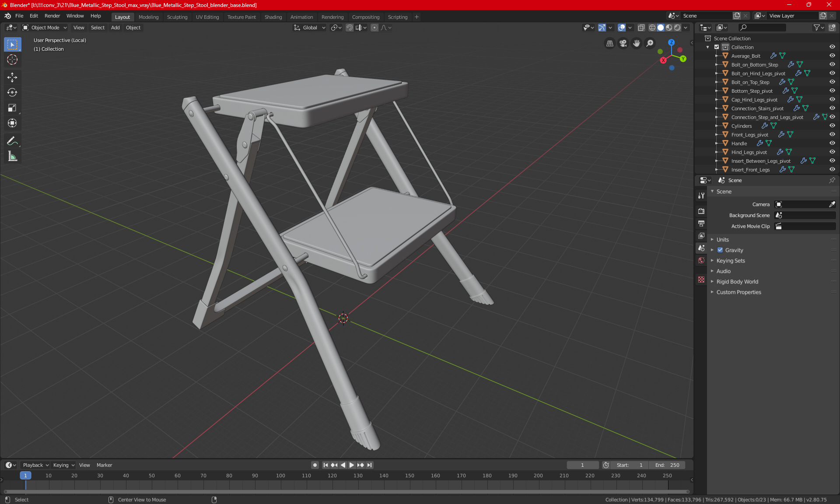840x504 pixels.
Task: Toggle auto keying record button
Action: click(315, 465)
